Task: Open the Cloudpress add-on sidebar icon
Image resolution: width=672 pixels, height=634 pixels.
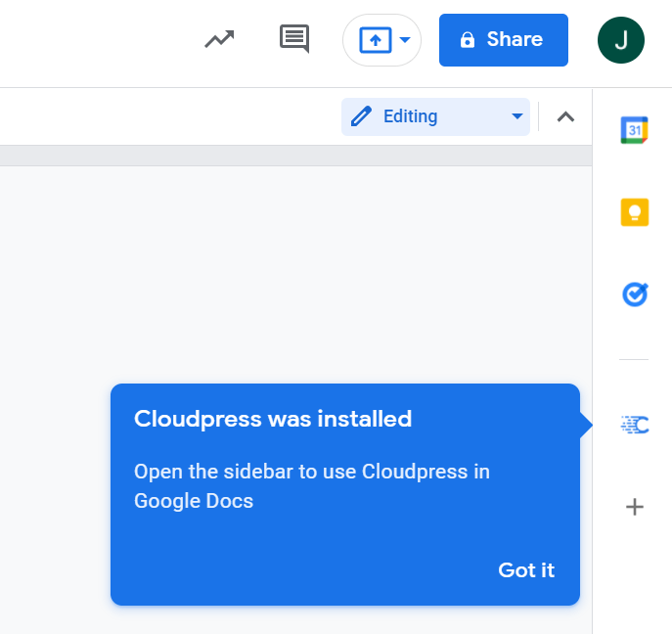Action: point(635,425)
